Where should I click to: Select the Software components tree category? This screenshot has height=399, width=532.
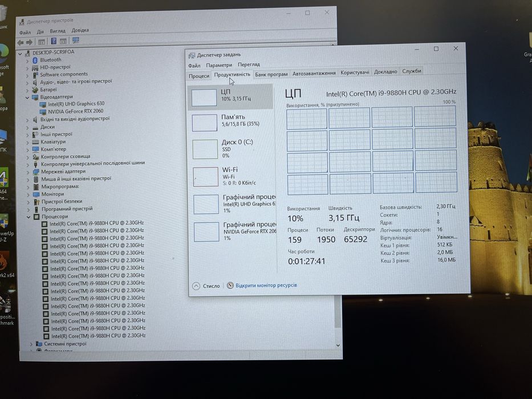click(x=63, y=75)
